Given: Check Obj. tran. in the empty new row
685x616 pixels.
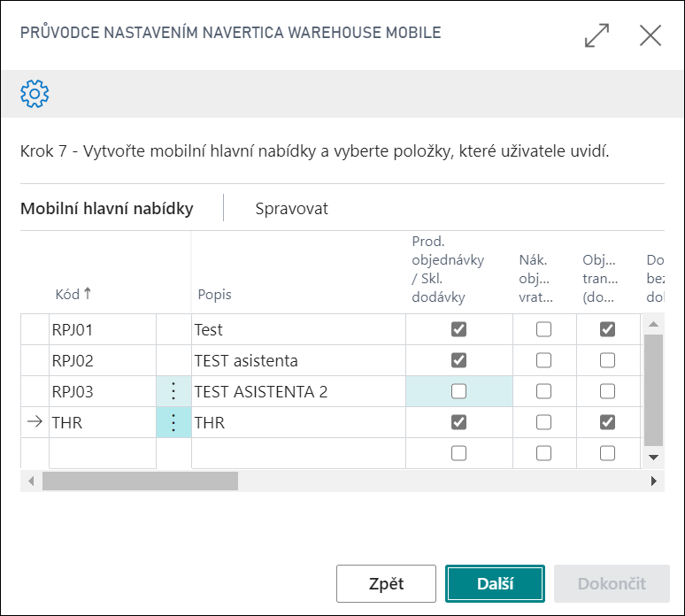Looking at the screenshot, I should click(607, 453).
